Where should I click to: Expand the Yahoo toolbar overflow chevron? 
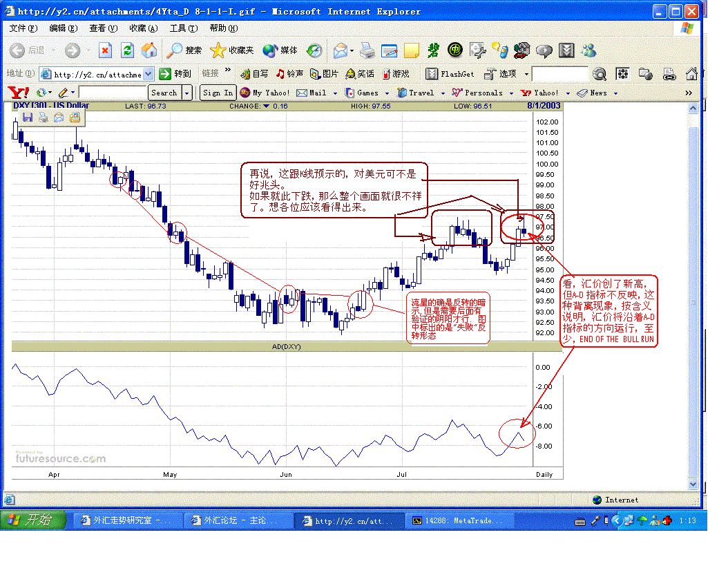click(x=689, y=93)
